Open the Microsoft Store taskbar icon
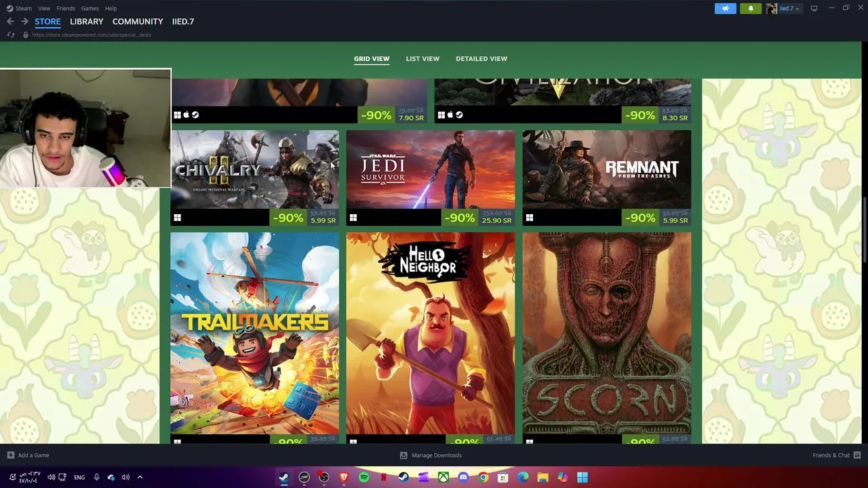 click(x=503, y=477)
